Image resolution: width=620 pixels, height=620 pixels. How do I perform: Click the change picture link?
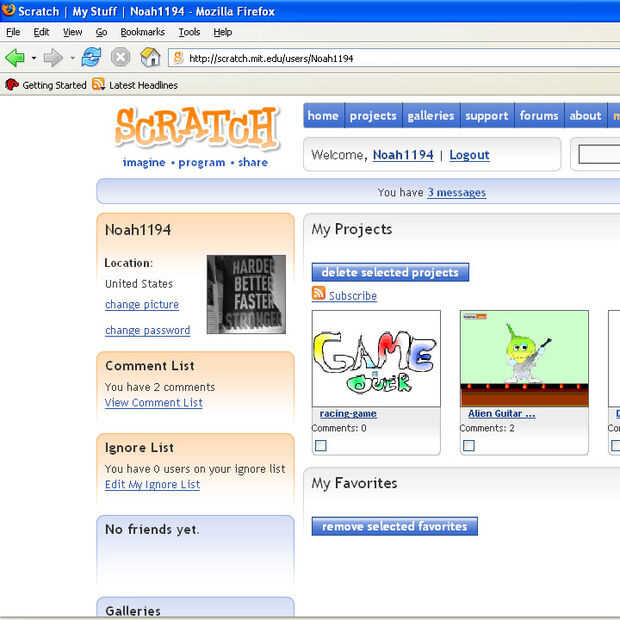click(x=142, y=304)
